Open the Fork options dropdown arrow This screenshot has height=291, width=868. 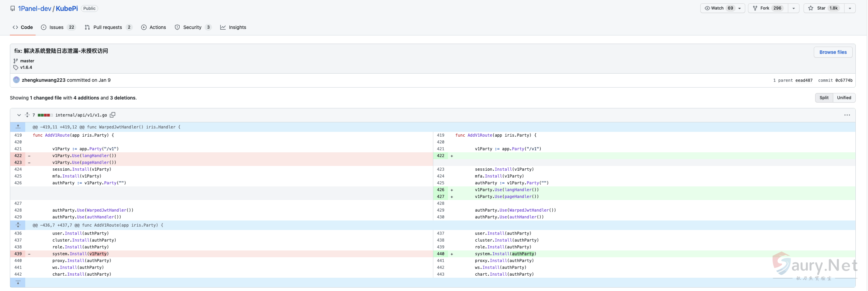[x=793, y=8]
